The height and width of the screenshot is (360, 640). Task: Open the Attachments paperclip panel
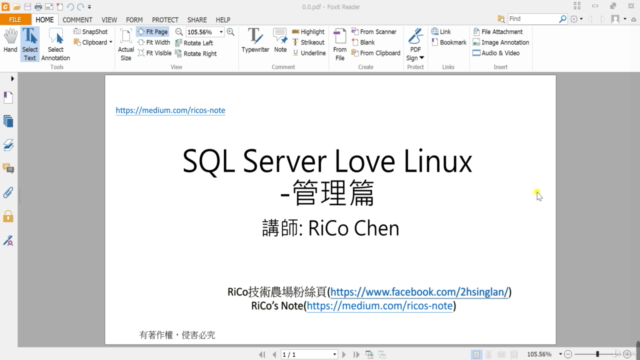pyautogui.click(x=8, y=193)
